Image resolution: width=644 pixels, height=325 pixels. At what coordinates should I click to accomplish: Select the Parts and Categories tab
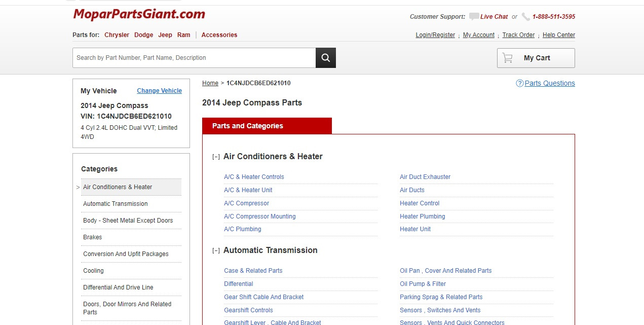267,126
